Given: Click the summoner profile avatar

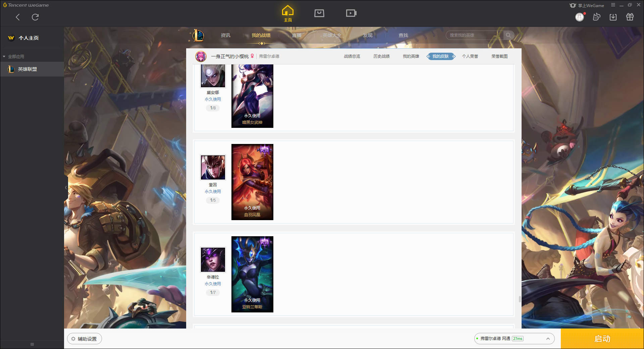Looking at the screenshot, I should coord(201,56).
